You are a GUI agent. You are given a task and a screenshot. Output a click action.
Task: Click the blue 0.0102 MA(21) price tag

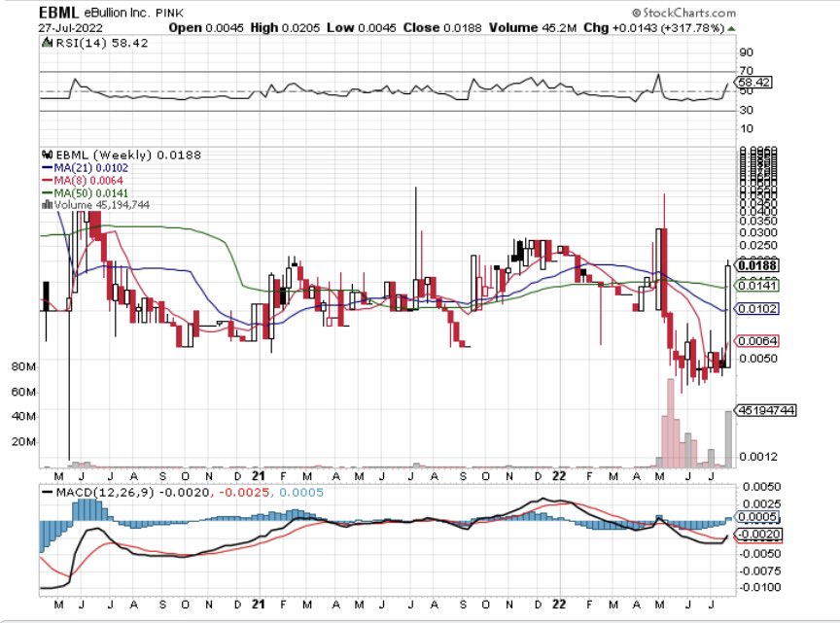(x=756, y=309)
